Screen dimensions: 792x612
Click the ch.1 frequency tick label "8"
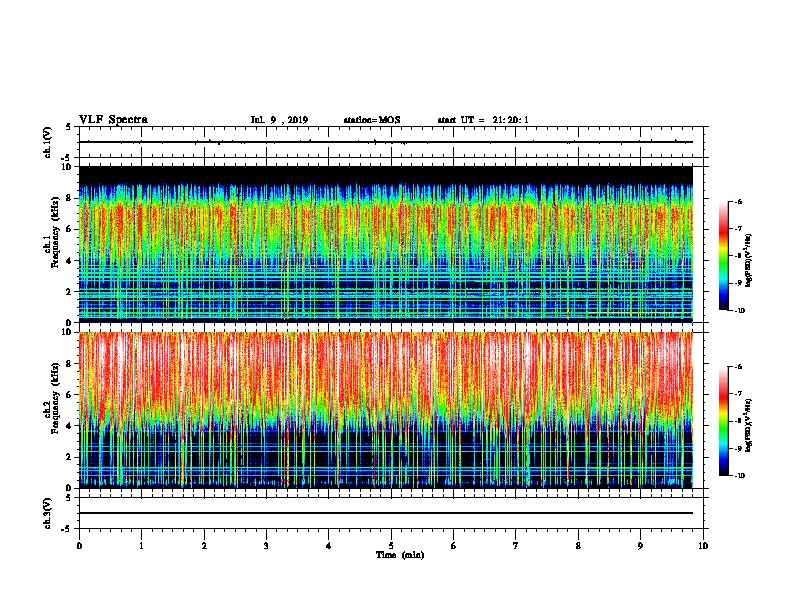coord(69,198)
